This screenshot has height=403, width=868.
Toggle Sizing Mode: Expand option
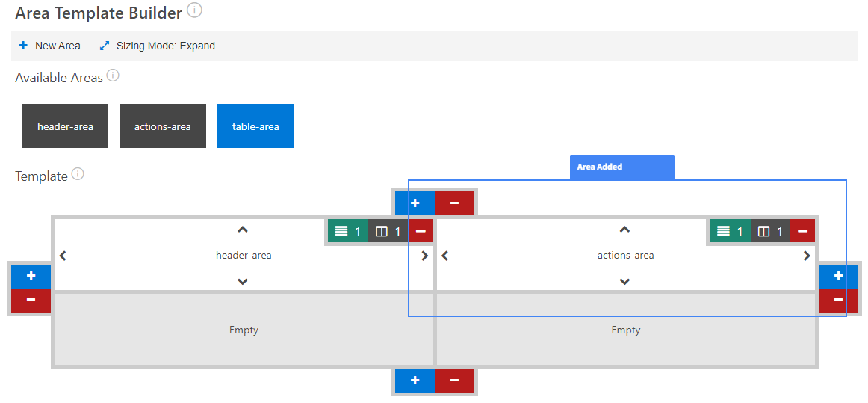pyautogui.click(x=158, y=46)
